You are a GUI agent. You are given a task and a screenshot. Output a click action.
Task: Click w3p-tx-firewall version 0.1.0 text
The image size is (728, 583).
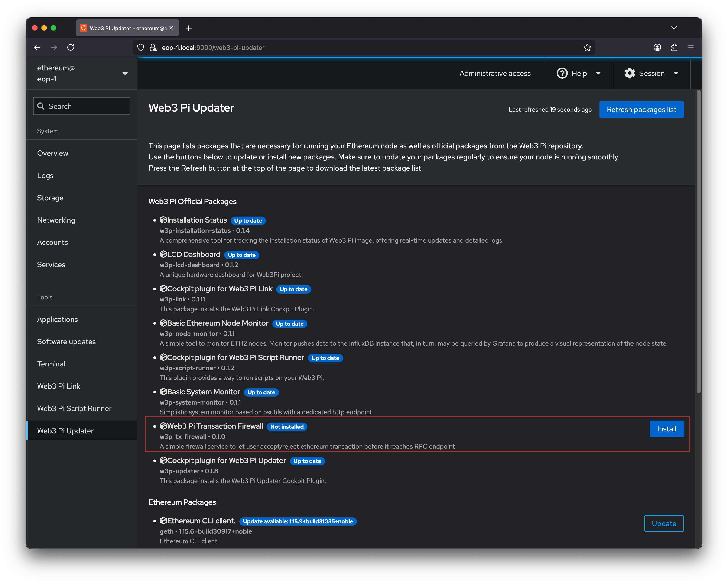click(192, 437)
